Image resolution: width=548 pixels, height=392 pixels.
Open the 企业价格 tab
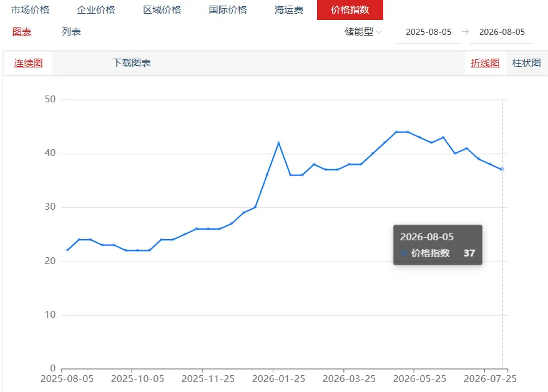click(x=95, y=10)
